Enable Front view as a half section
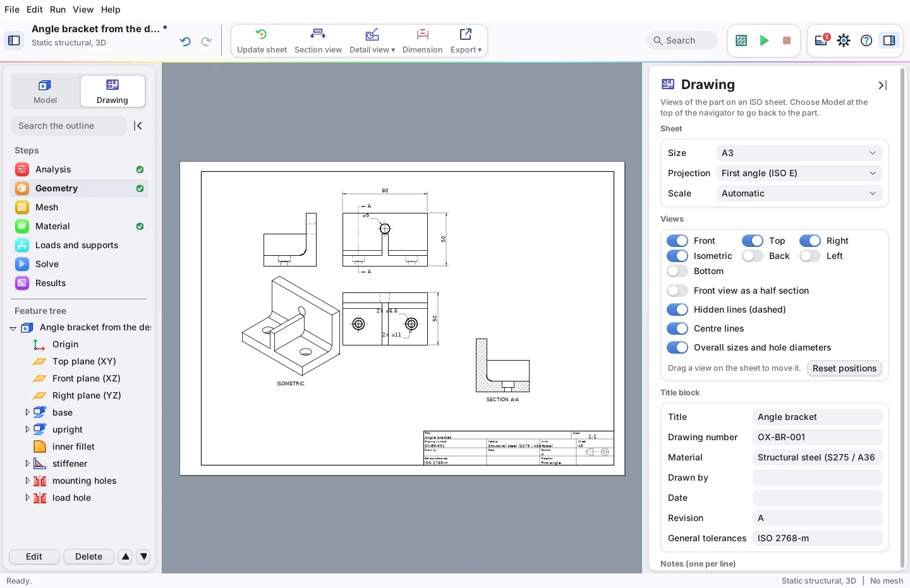 coord(677,291)
